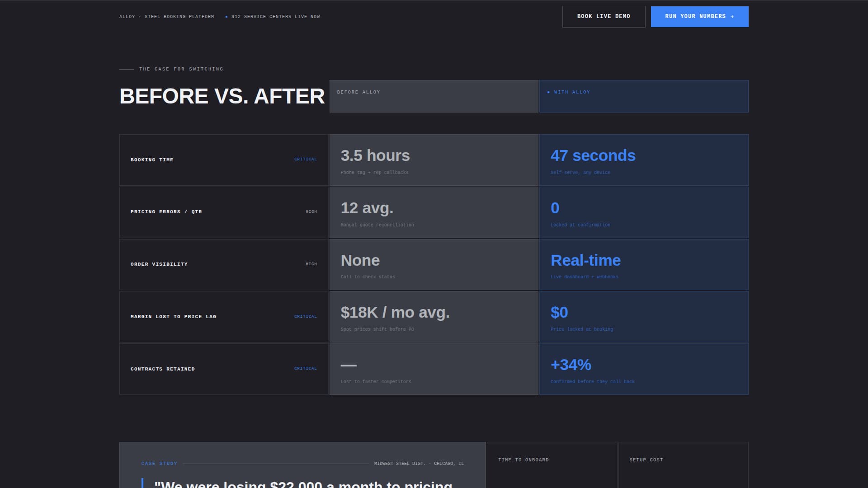
Task: Click the Spot prices shift before PO note
Action: 377,329
